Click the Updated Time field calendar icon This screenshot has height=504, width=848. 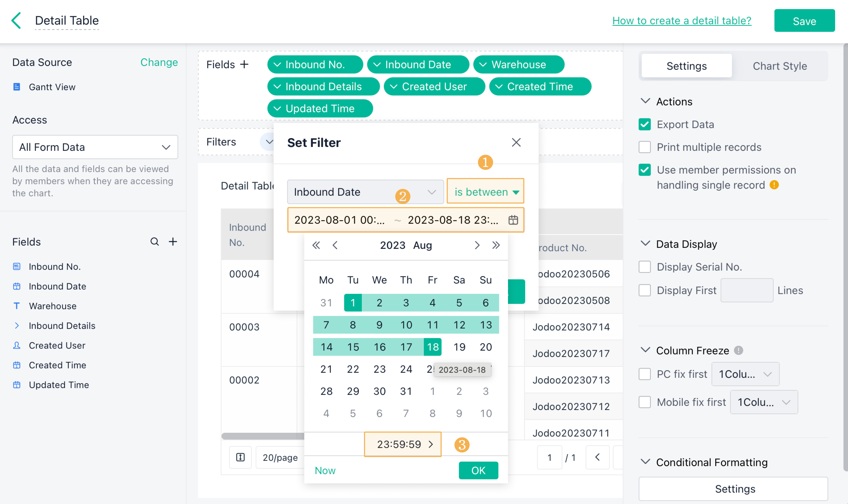17,385
